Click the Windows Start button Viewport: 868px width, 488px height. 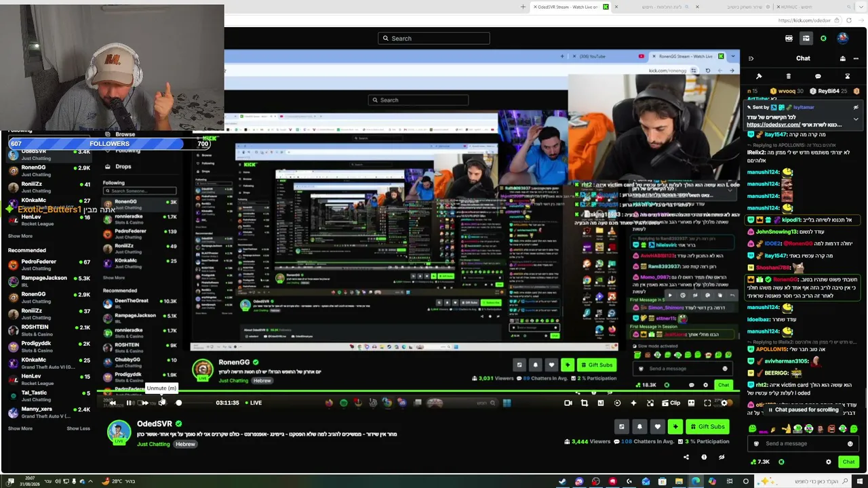click(x=859, y=482)
